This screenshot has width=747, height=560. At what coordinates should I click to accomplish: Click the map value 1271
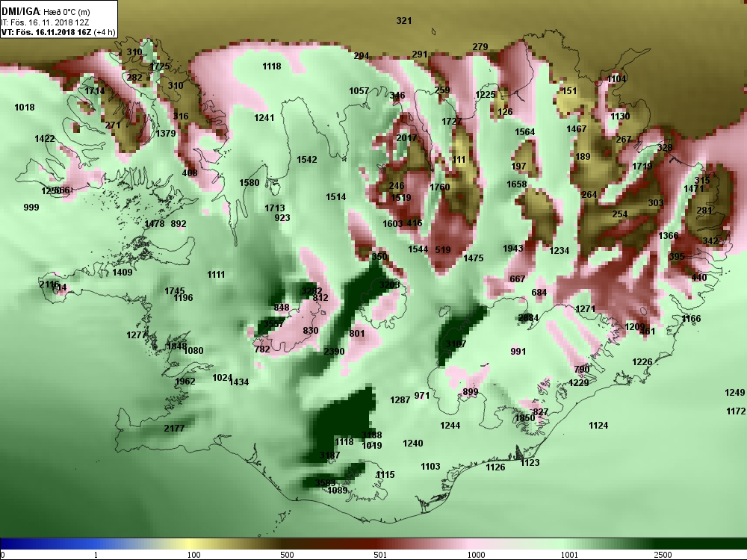click(x=586, y=309)
